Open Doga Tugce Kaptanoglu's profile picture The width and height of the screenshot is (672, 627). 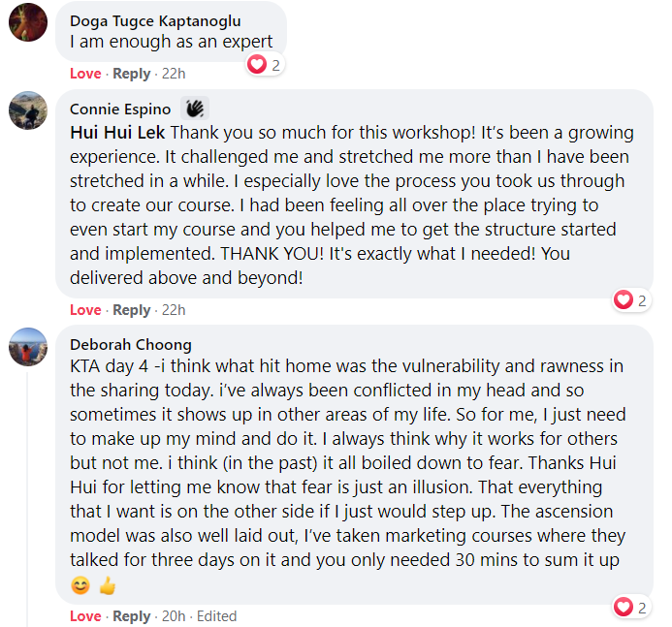[x=28, y=22]
